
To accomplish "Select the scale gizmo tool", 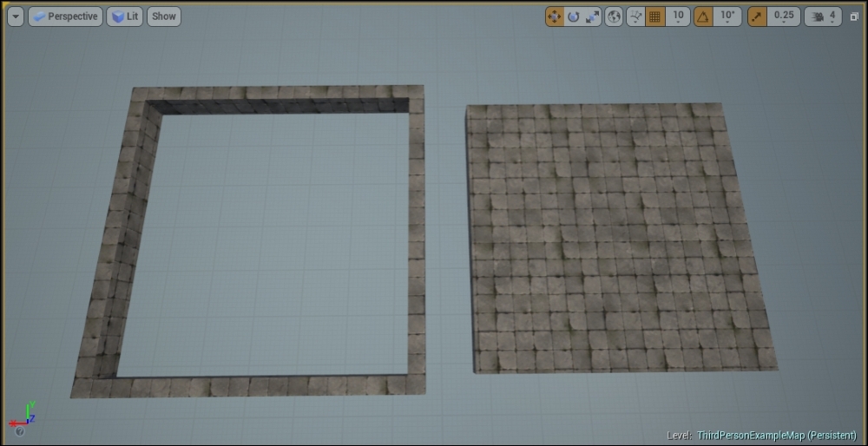I will point(593,16).
